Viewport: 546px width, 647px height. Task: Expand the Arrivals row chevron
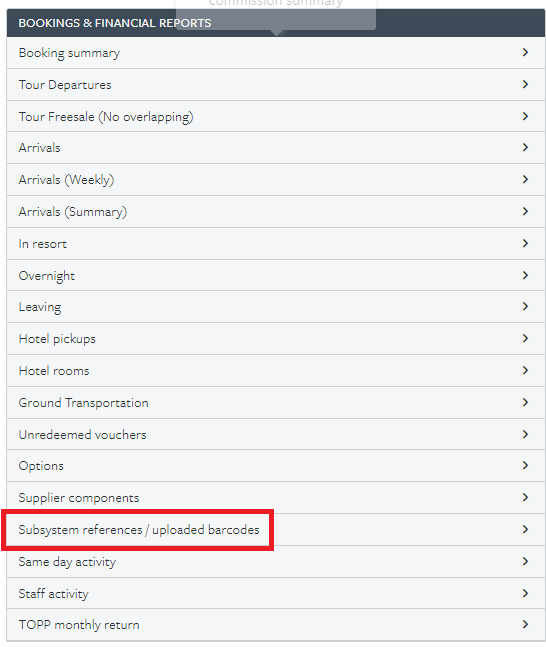pyautogui.click(x=525, y=147)
